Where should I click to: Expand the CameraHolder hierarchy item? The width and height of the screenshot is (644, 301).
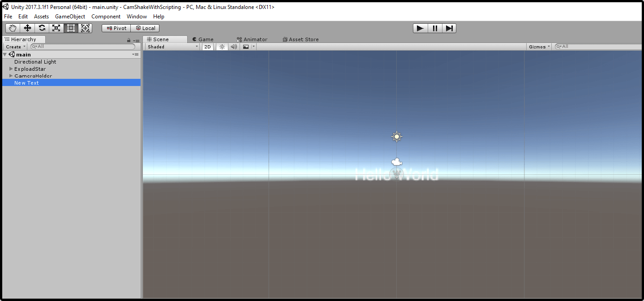click(10, 76)
